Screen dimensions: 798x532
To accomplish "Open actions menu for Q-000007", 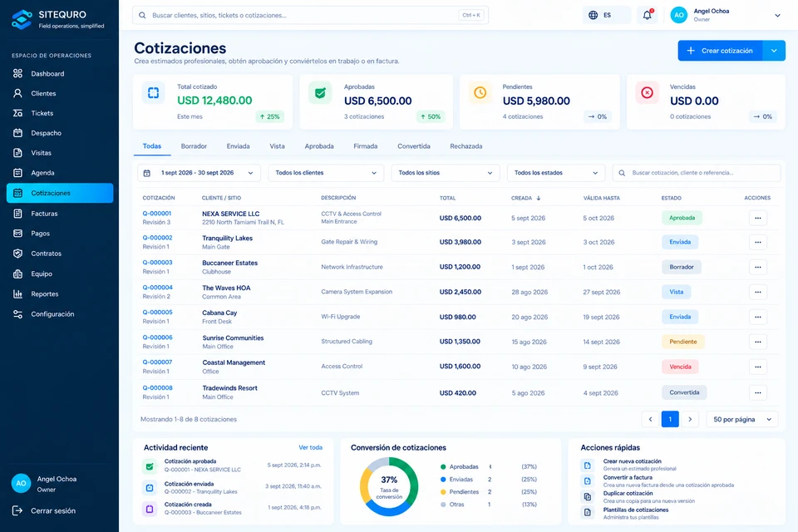I will pos(758,367).
